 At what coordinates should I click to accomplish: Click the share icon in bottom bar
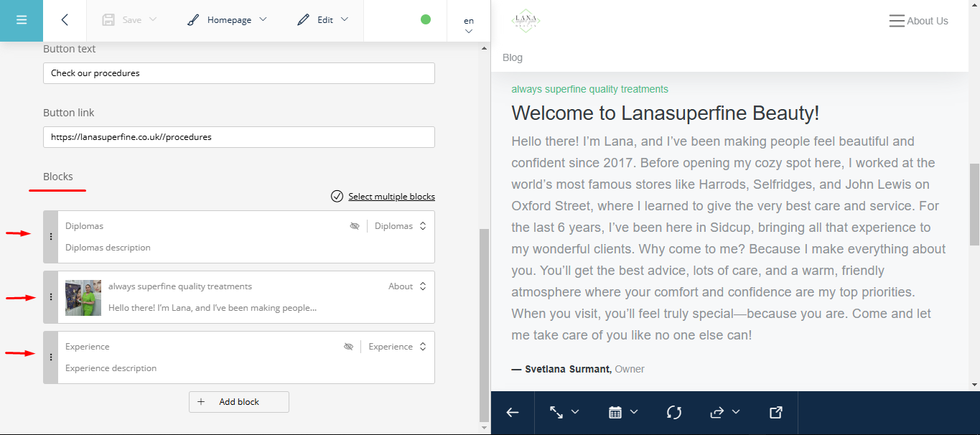point(717,412)
